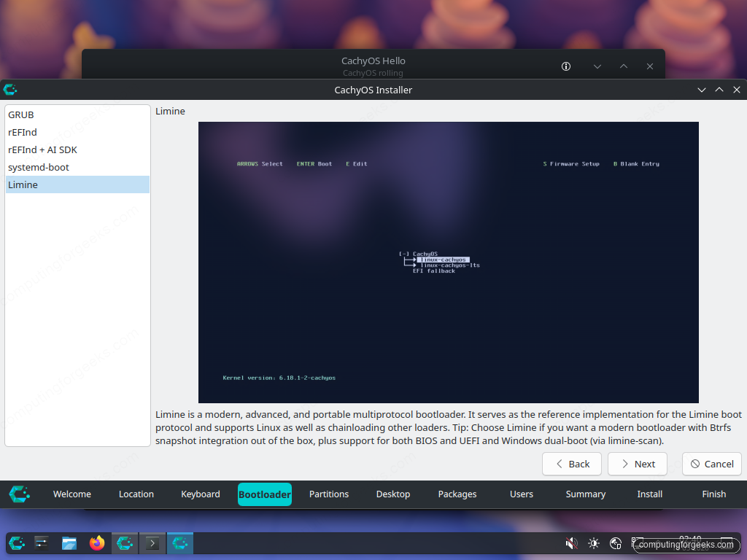Click the Limine boot menu preview image
Image resolution: width=747 pixels, height=560 pixels.
(449, 262)
